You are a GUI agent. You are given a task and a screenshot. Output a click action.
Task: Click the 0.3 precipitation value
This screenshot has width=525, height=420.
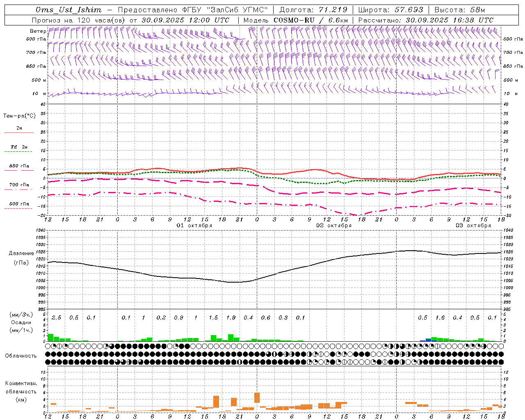tap(283, 318)
